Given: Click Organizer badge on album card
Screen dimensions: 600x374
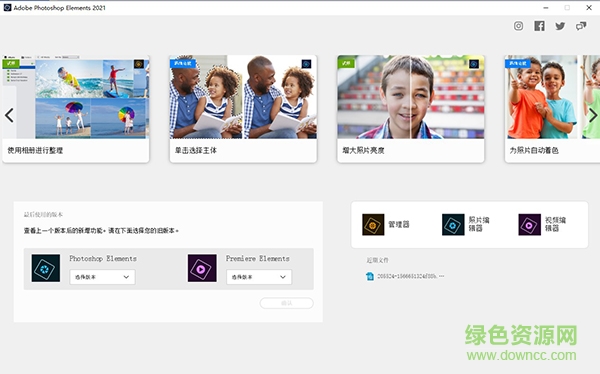Looking at the screenshot, I should [x=139, y=64].
